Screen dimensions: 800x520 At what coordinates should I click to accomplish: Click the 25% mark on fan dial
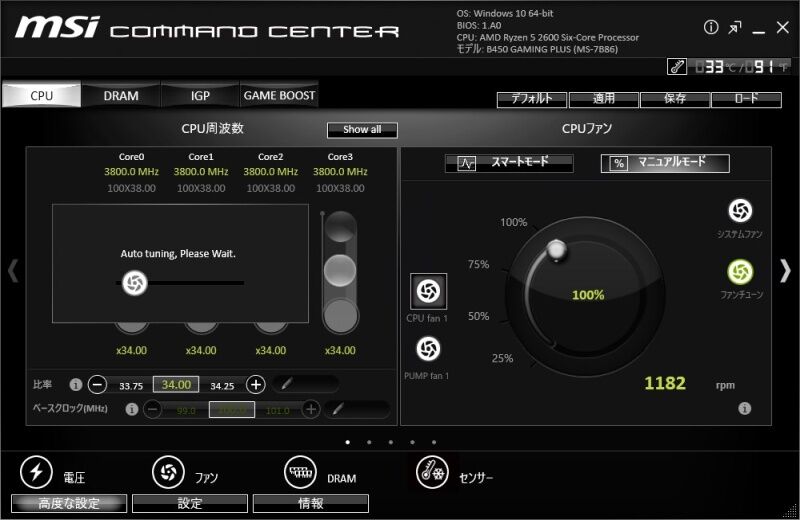coord(502,358)
